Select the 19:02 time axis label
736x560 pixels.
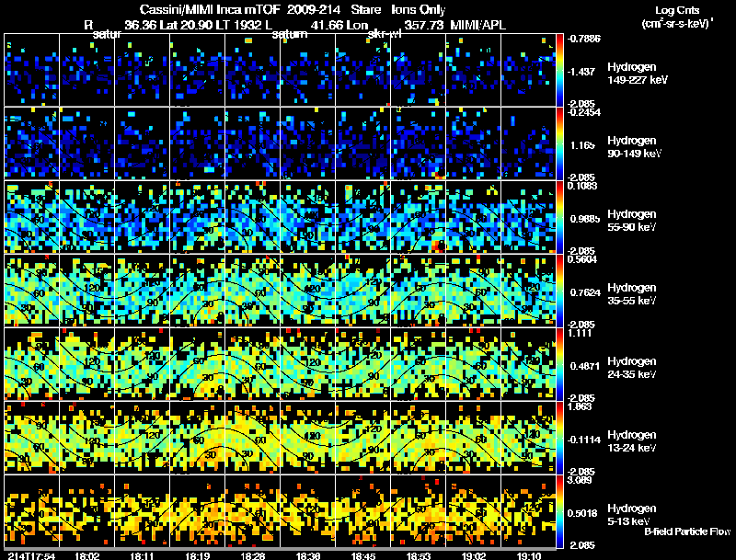(x=474, y=555)
